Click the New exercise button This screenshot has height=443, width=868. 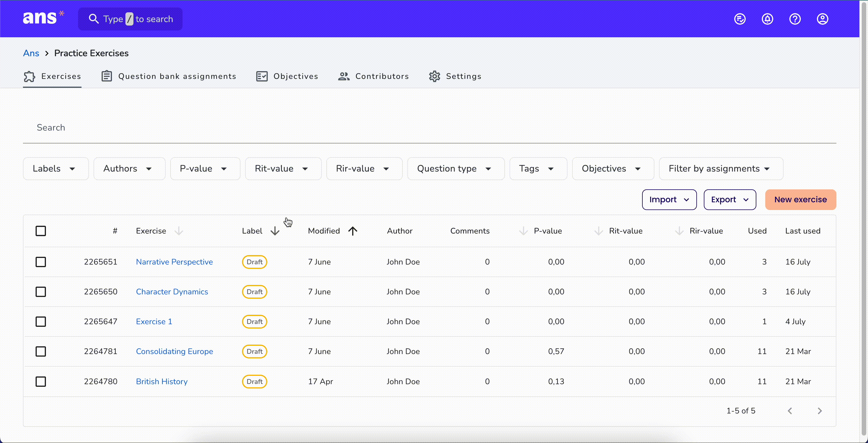(x=801, y=199)
